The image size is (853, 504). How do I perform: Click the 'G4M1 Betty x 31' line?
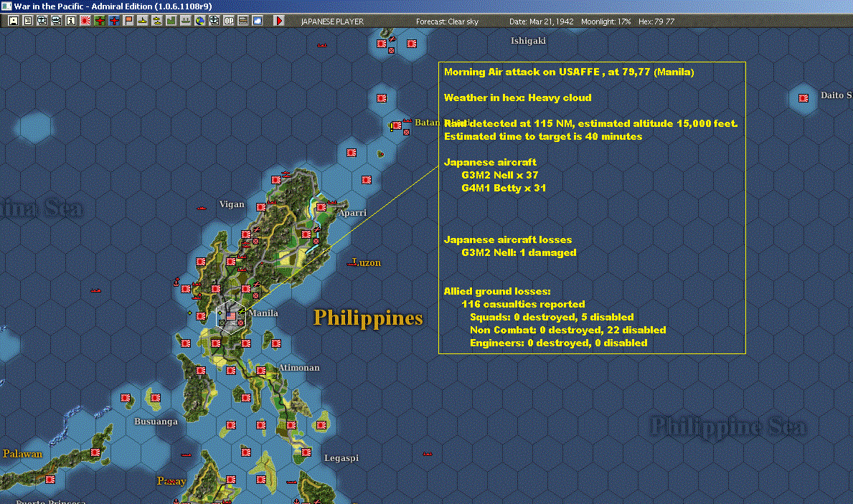(x=504, y=188)
